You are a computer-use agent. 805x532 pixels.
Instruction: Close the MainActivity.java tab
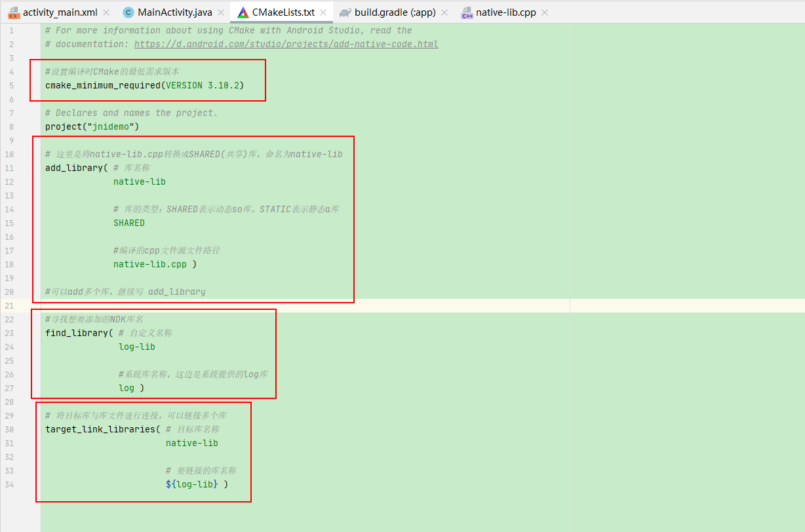pyautogui.click(x=220, y=11)
